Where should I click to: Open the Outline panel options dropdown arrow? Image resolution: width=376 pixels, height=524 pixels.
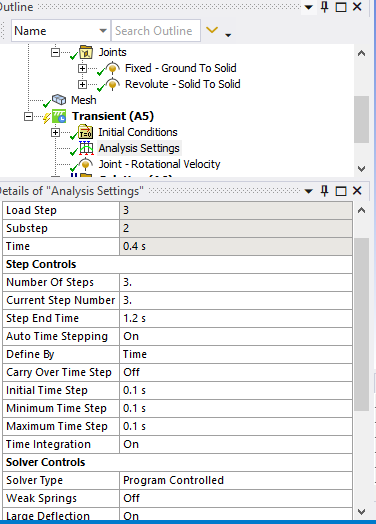click(308, 7)
